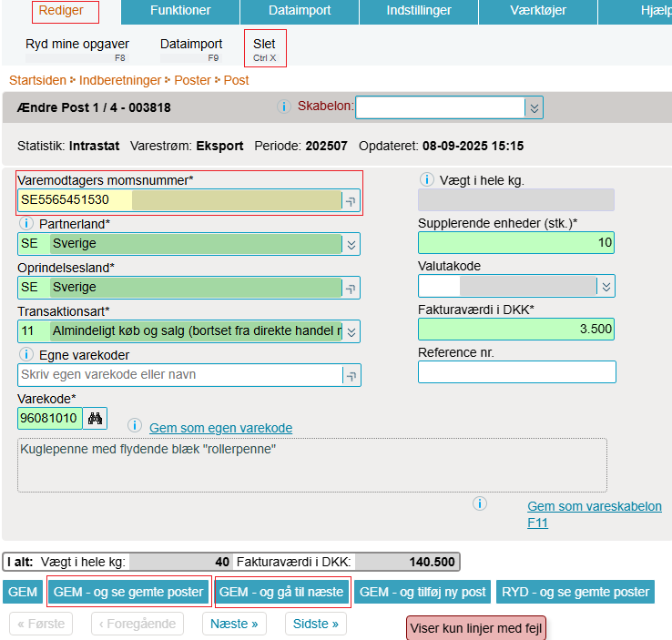
Task: Click info icon beside Egne varekoder
Action: point(25,354)
